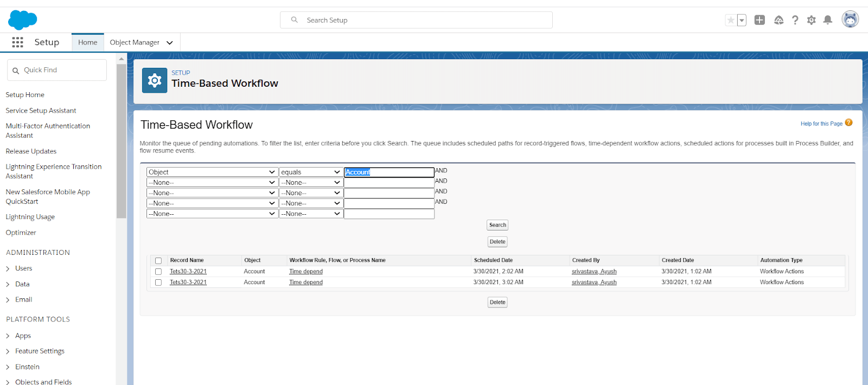The width and height of the screenshot is (868, 385).
Task: Open the Setup gear menu
Action: [811, 20]
